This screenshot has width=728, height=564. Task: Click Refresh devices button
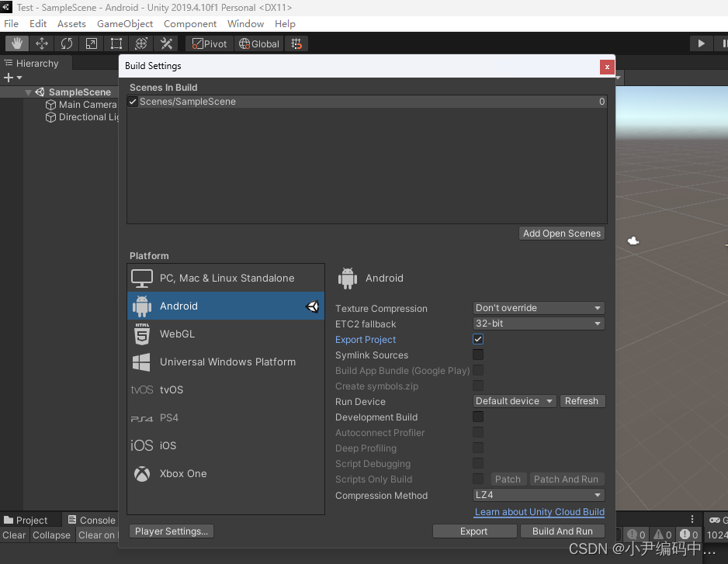[x=582, y=401]
